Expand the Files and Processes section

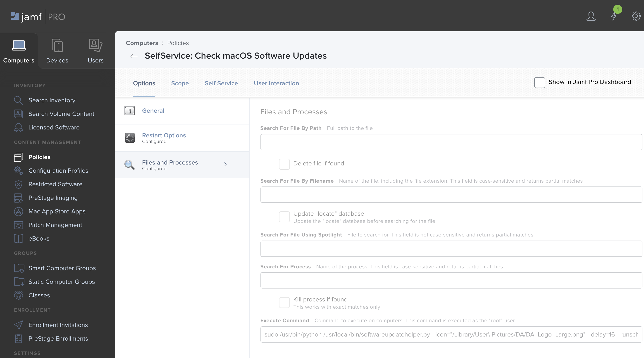click(225, 164)
